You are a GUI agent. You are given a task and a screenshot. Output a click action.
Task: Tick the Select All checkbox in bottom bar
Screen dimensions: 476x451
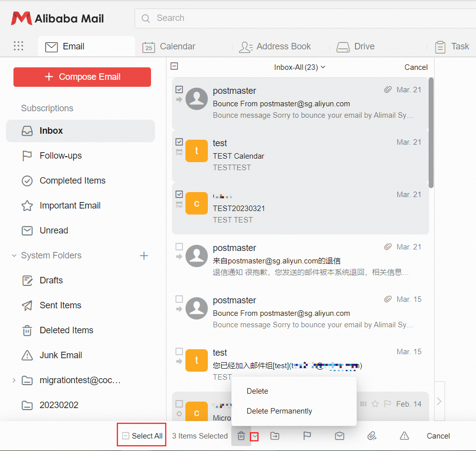click(126, 436)
